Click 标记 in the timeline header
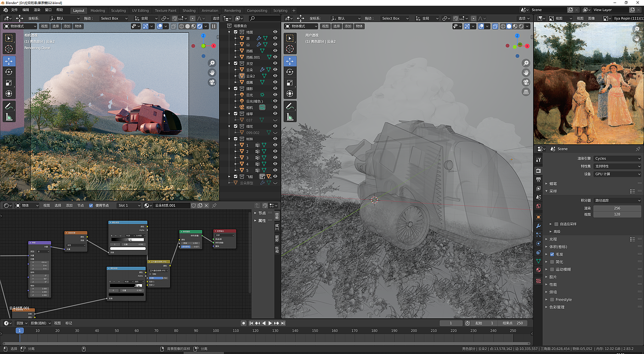The image size is (644, 354). coord(68,323)
